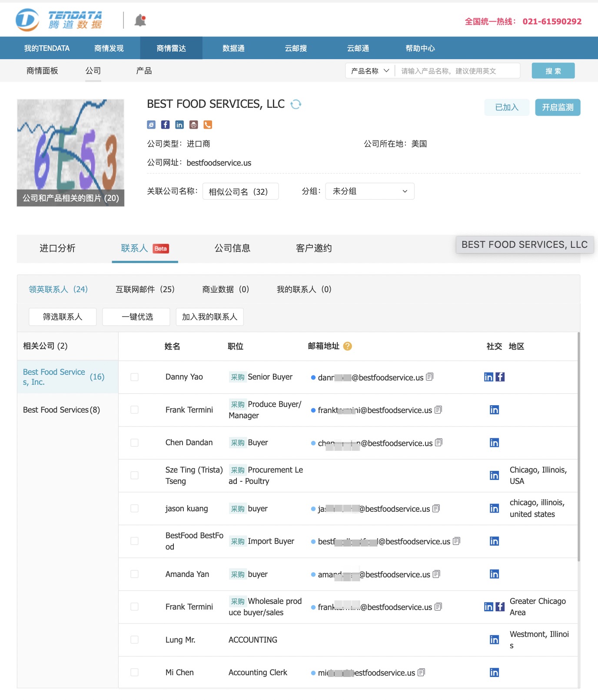Open 数据通 navigation item
Screen dimensions: 598x700
[233, 48]
